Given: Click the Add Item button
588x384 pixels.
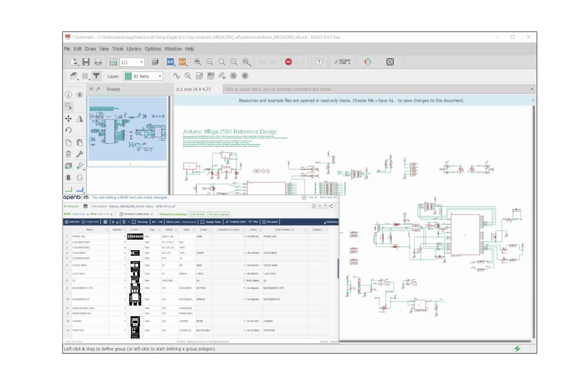Looking at the screenshot, I should [72, 222].
